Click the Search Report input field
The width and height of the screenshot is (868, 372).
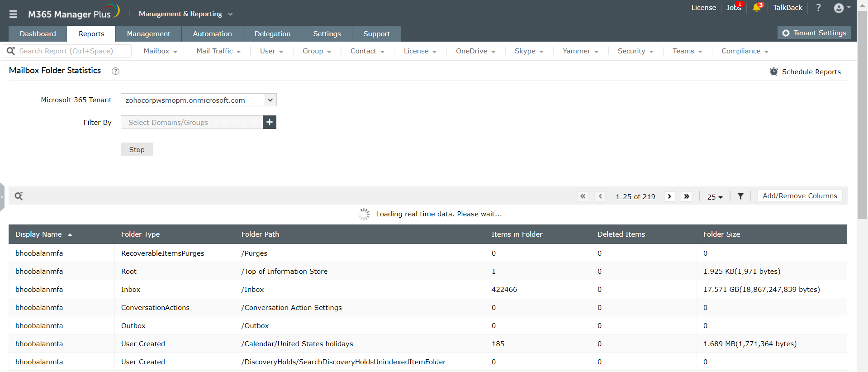pos(72,51)
